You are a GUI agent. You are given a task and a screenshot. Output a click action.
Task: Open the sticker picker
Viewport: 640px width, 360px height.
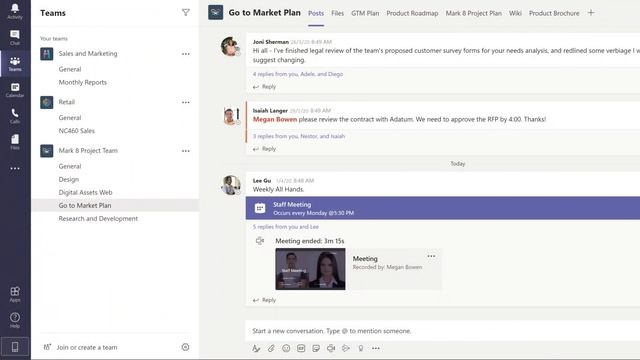[316, 348]
